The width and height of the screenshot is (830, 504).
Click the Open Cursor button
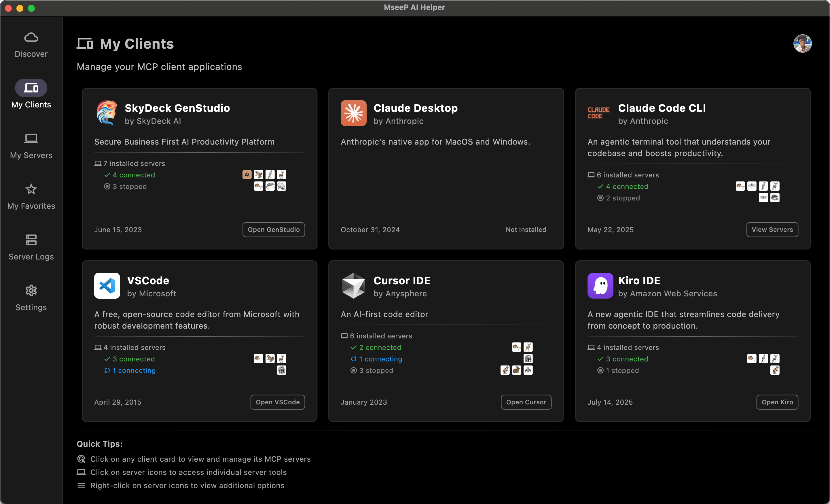point(526,402)
